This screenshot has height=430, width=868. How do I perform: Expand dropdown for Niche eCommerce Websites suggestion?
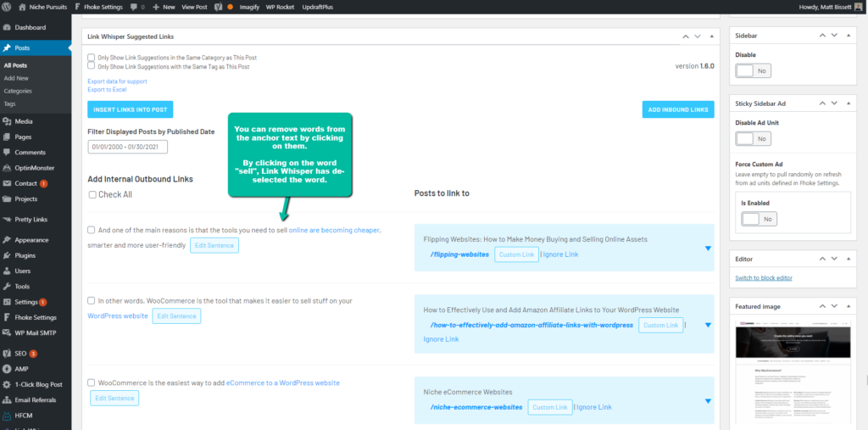708,401
